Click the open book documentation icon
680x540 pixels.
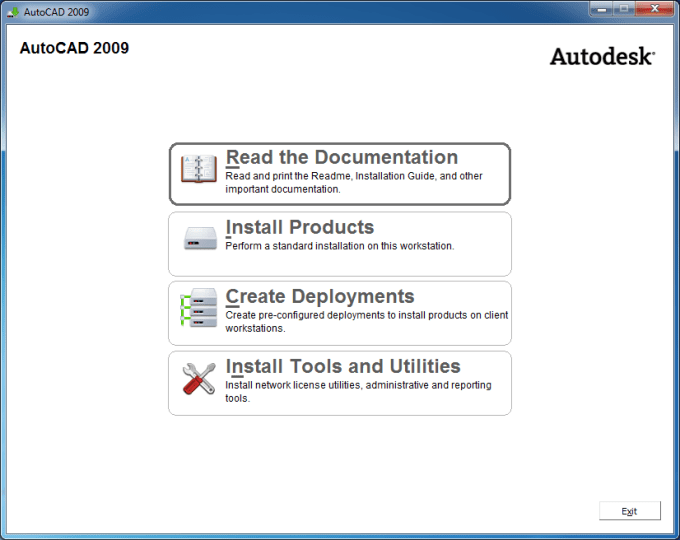(x=199, y=169)
